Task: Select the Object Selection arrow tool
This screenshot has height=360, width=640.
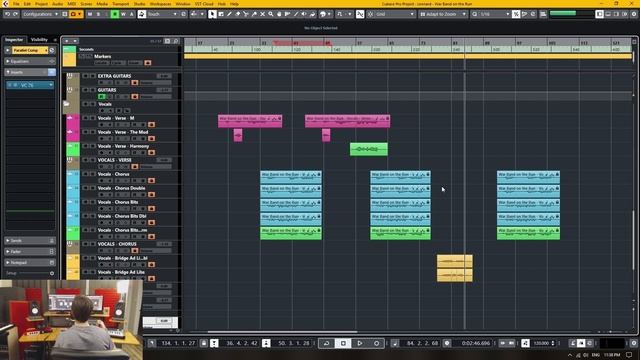Action: coord(212,14)
